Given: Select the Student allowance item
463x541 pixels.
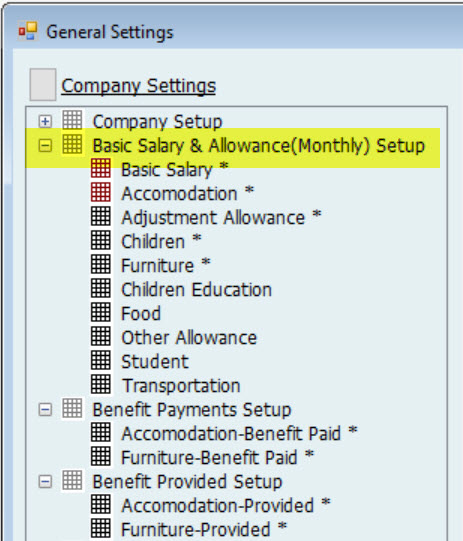Looking at the screenshot, I should coord(155,362).
